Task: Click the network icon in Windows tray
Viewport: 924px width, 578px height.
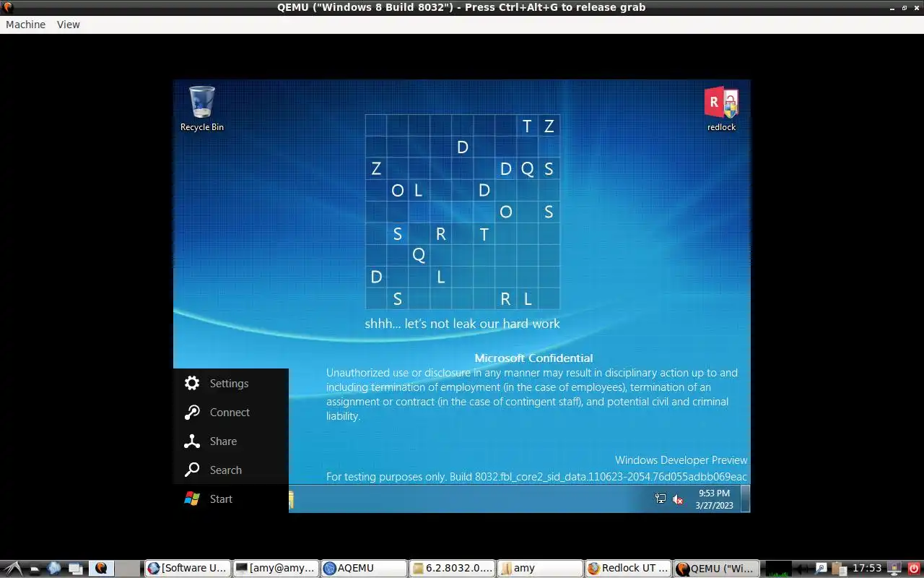Action: [x=661, y=499]
